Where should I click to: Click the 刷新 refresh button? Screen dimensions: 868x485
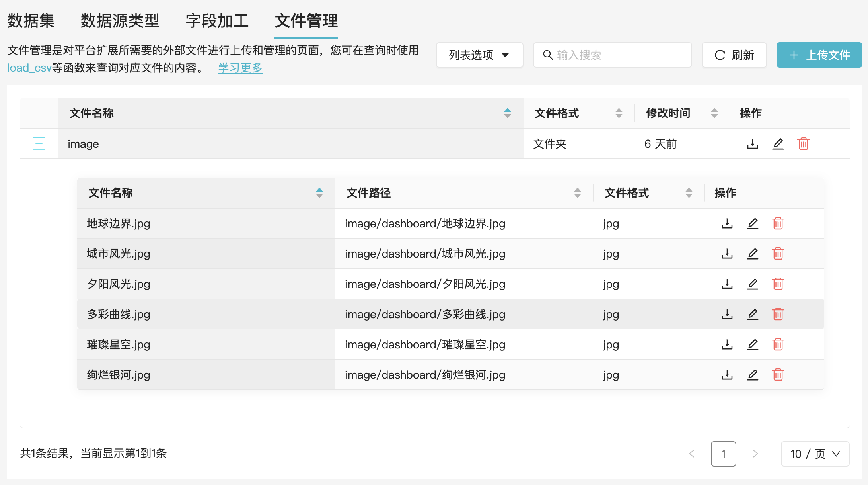pos(734,55)
